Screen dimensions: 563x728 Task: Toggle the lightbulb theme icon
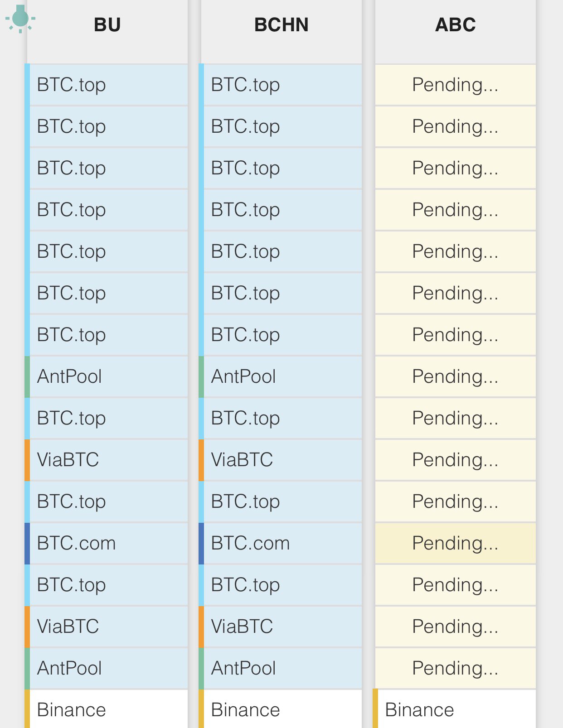tap(20, 19)
